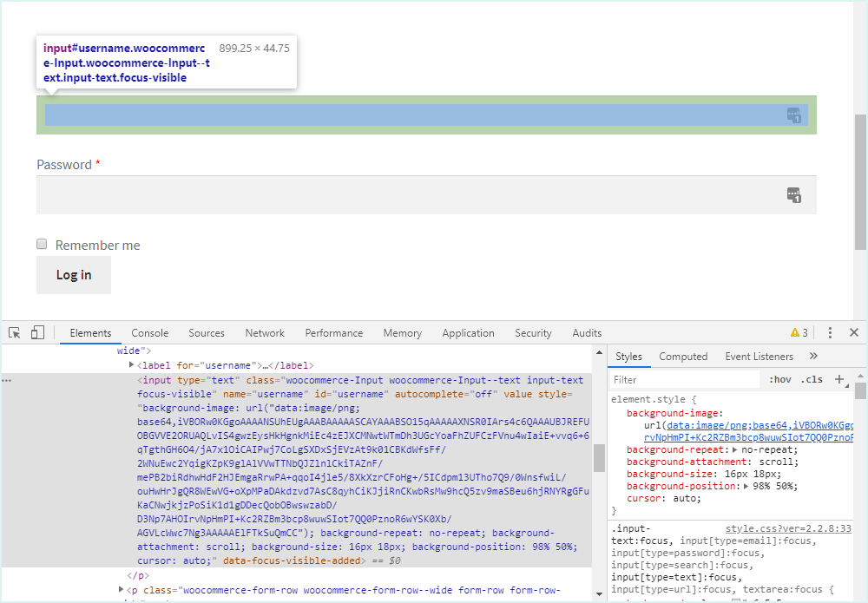Click the data-focus-visible-added attribute
The width and height of the screenshot is (868, 603).
coord(292,560)
